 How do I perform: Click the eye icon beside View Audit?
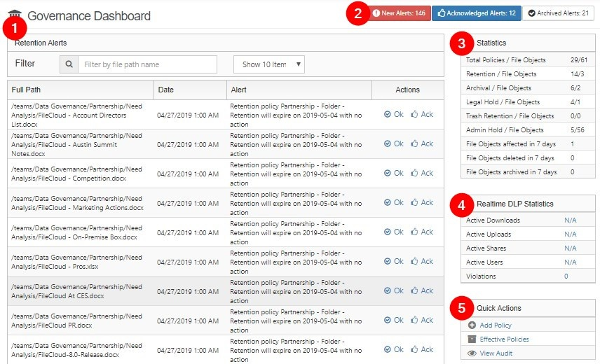click(472, 353)
